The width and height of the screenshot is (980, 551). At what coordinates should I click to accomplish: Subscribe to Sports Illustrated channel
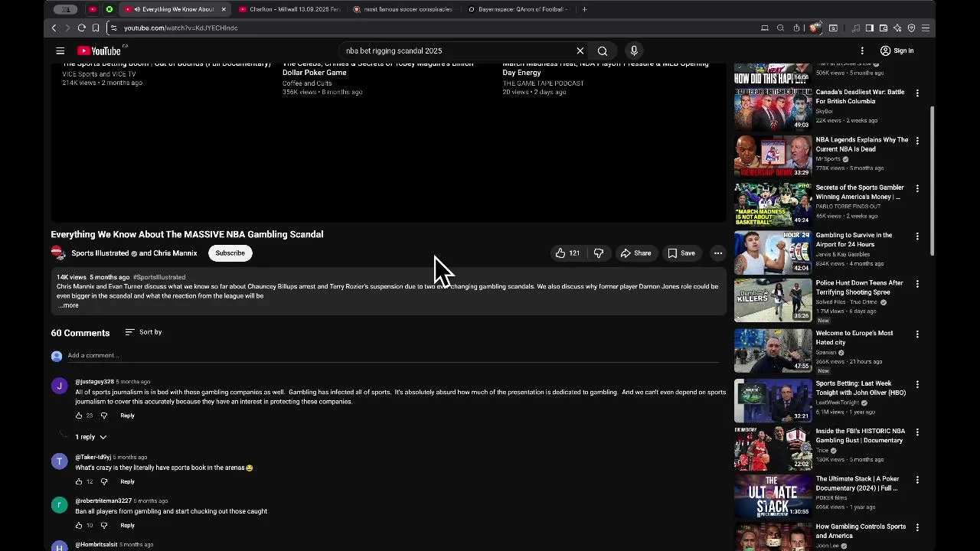(230, 253)
